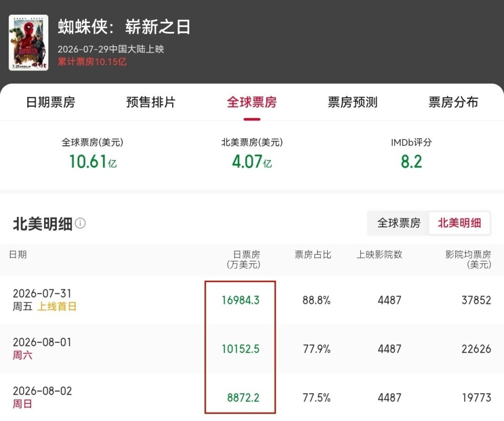
Task: Click the IMDb rating value 8.2
Action: pyautogui.click(x=411, y=161)
